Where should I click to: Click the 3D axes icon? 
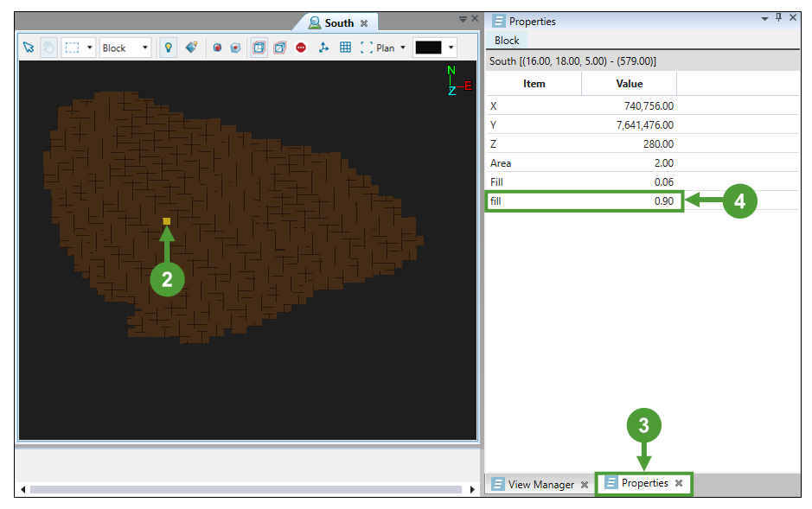pyautogui.click(x=323, y=48)
